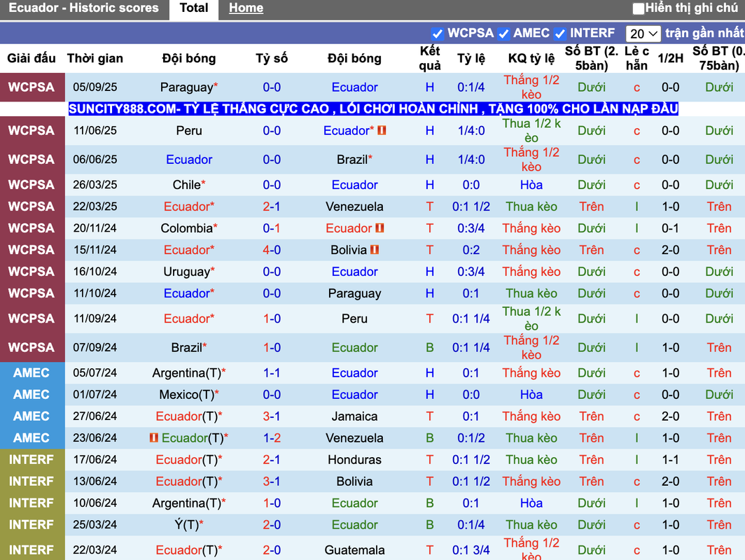Enable the 'Hiển thị ghi chú' checkbox
This screenshot has height=560, width=745.
[x=639, y=8]
